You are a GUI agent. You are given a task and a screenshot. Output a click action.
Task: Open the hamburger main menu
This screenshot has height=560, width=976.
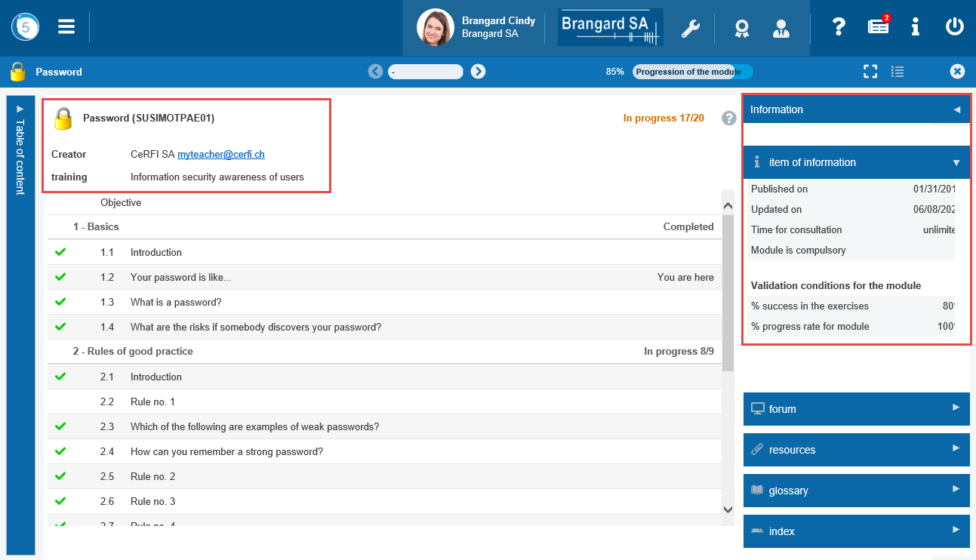[x=66, y=27]
